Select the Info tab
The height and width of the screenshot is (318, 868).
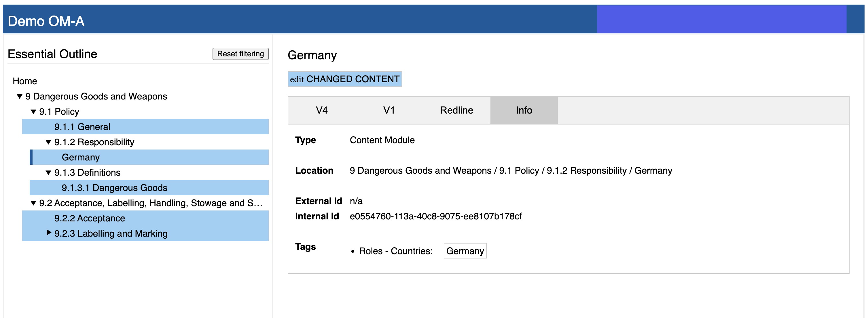click(x=524, y=110)
